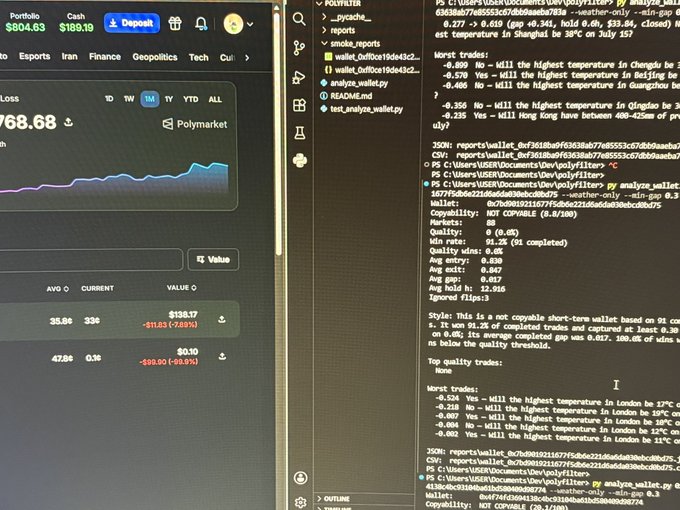The width and height of the screenshot is (680, 510).
Task: Select the Tech category tab
Action: tap(199, 57)
